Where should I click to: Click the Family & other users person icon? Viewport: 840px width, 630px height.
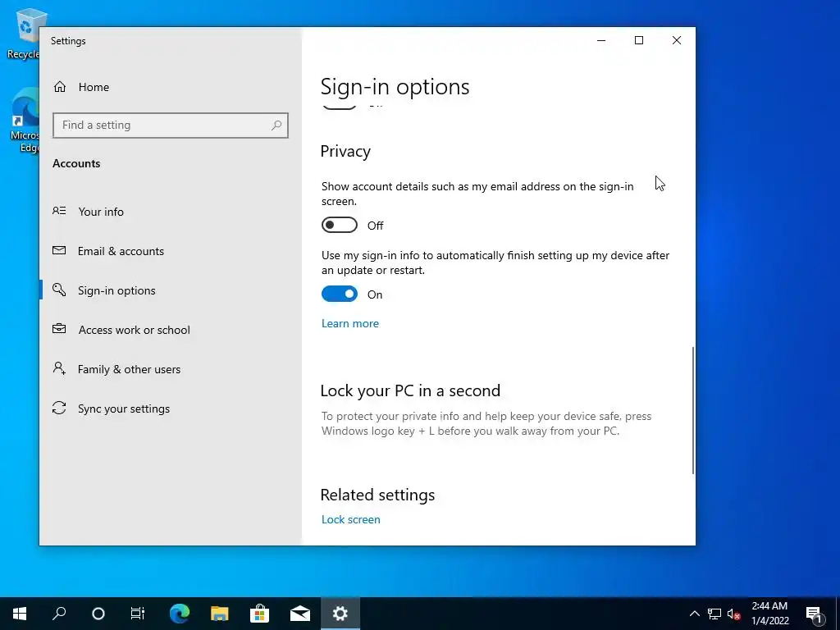[x=59, y=368]
